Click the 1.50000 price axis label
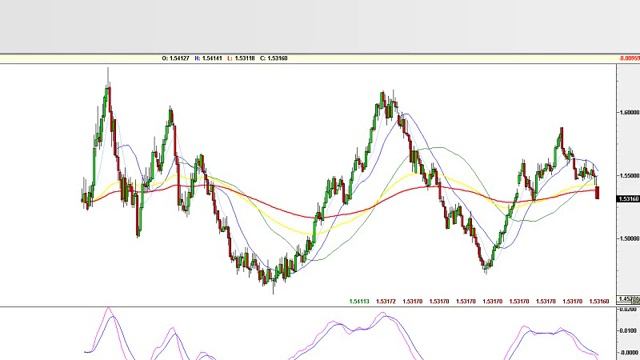This screenshot has width=640, height=360. click(x=629, y=238)
